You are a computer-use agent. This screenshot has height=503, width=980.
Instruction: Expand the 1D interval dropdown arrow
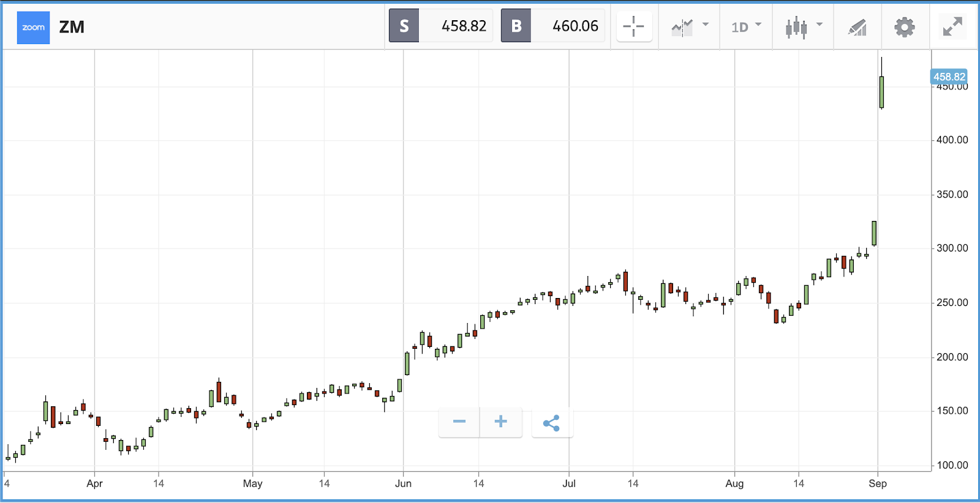[758, 24]
